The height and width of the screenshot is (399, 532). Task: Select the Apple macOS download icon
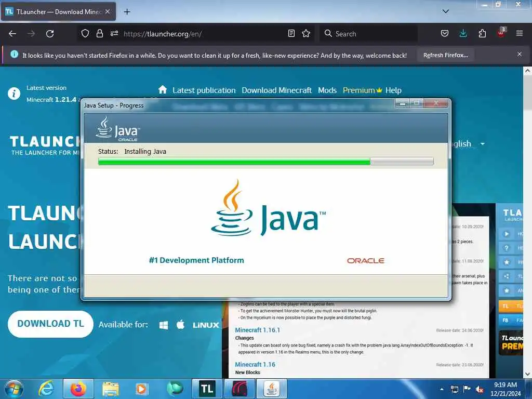(x=180, y=325)
